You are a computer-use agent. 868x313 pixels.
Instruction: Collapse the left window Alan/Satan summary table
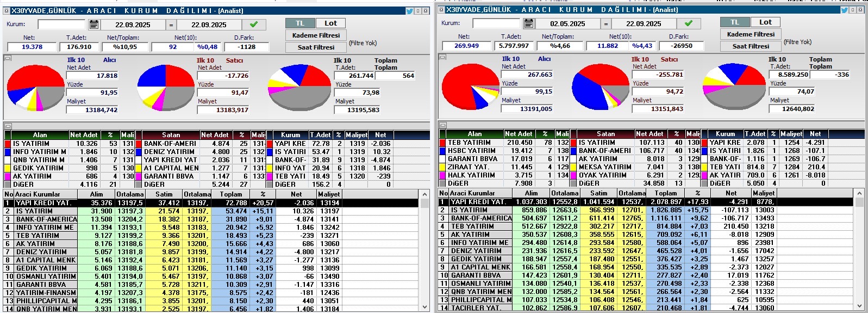[8, 126]
